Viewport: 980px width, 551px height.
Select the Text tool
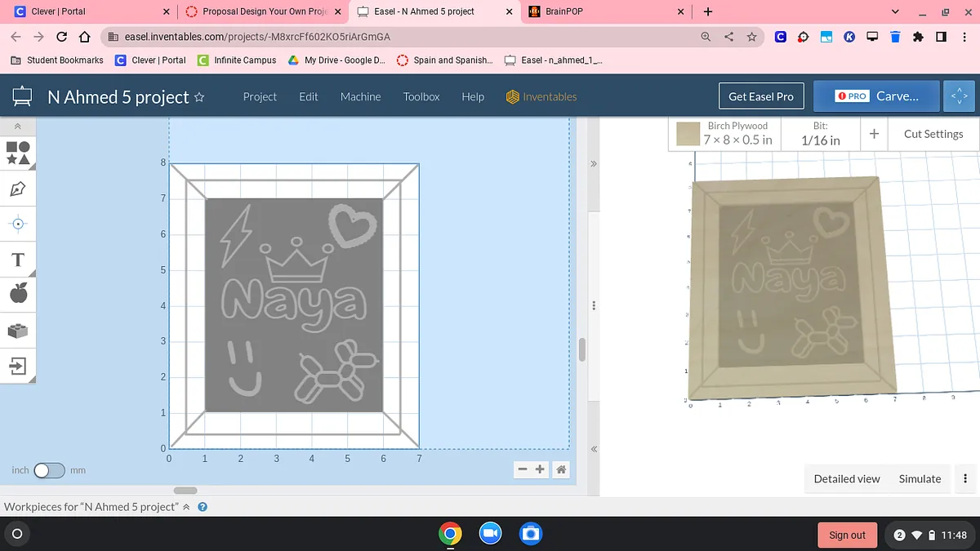(18, 260)
